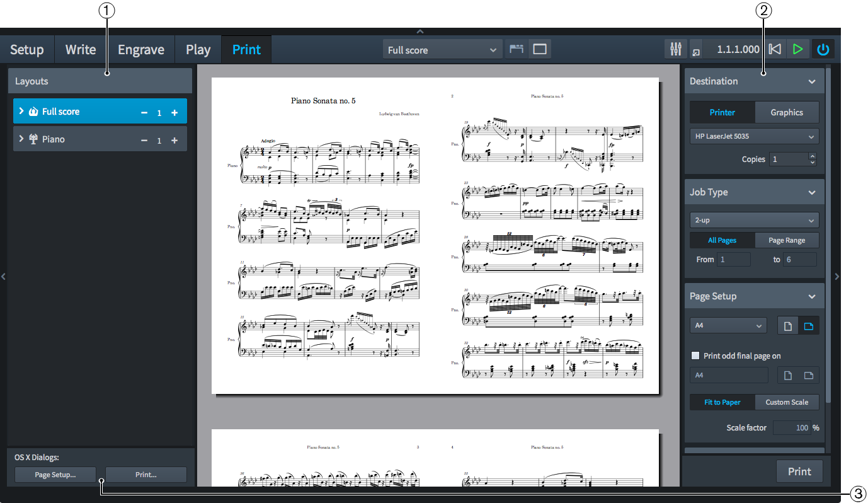This screenshot has width=868, height=503.
Task: Hide the right panel via edge arrow
Action: click(x=837, y=276)
